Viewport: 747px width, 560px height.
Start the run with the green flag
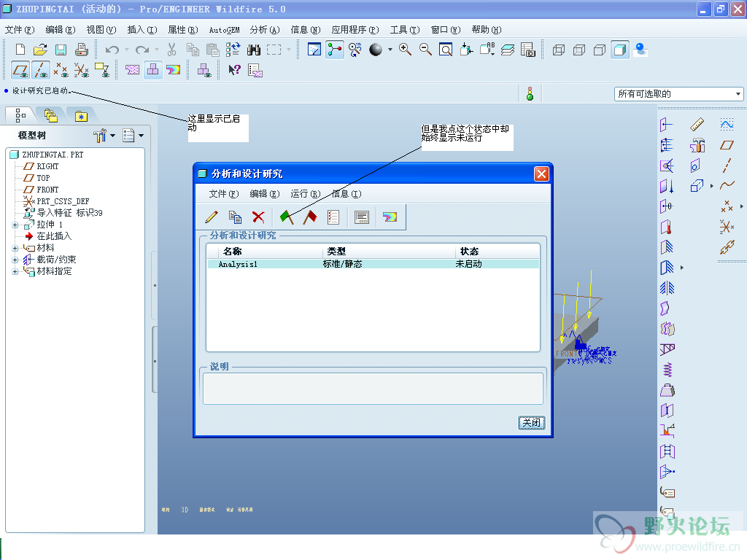(287, 217)
